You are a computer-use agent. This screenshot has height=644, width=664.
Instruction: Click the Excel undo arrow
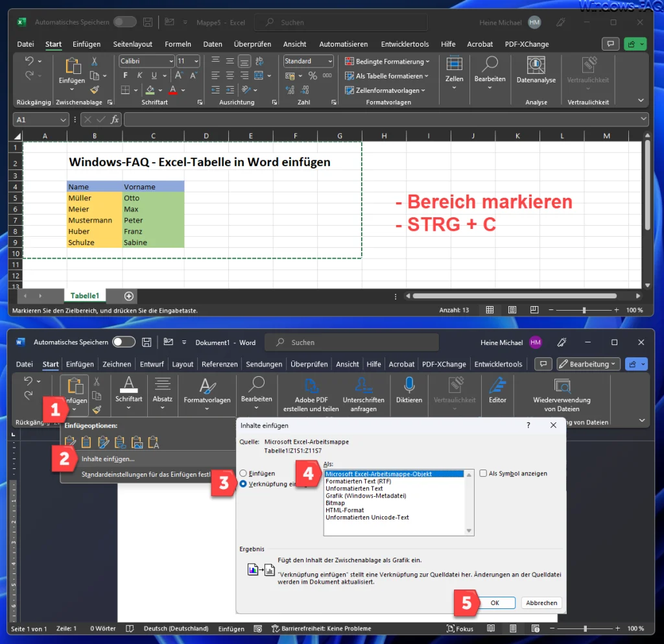pyautogui.click(x=29, y=61)
